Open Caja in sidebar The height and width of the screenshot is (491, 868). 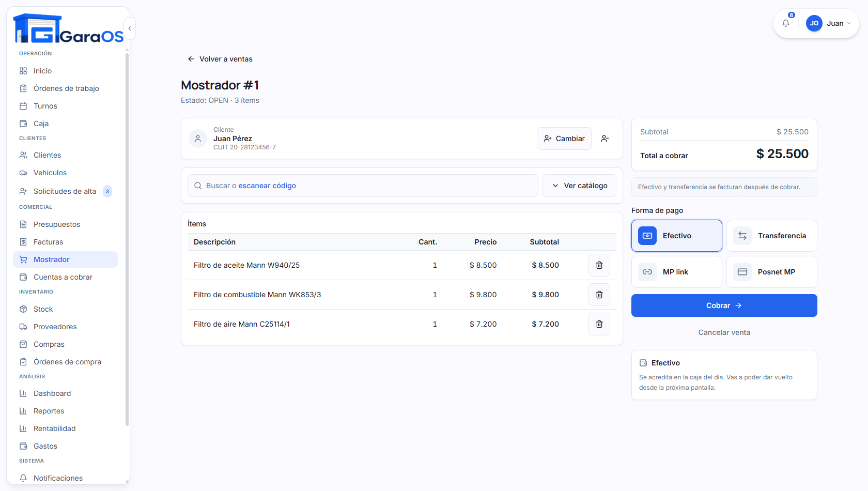pos(66,124)
